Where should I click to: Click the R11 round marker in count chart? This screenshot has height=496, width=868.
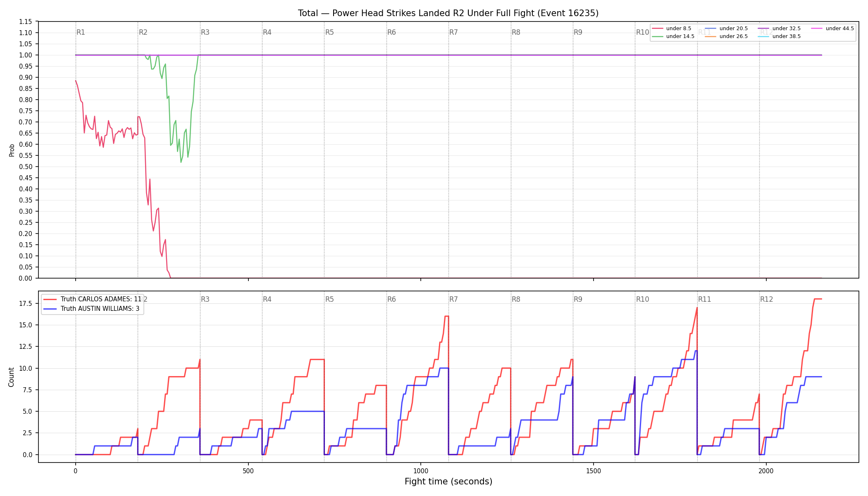click(705, 299)
